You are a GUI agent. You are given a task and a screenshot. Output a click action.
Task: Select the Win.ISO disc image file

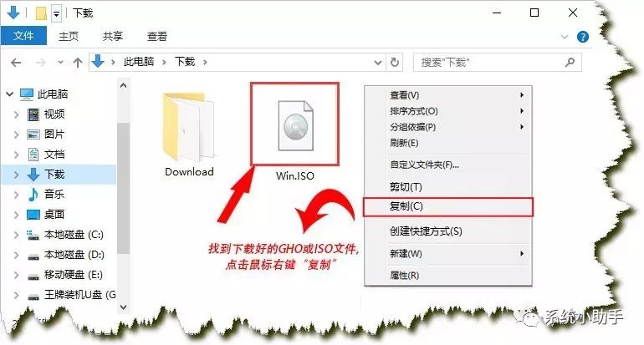pyautogui.click(x=295, y=126)
